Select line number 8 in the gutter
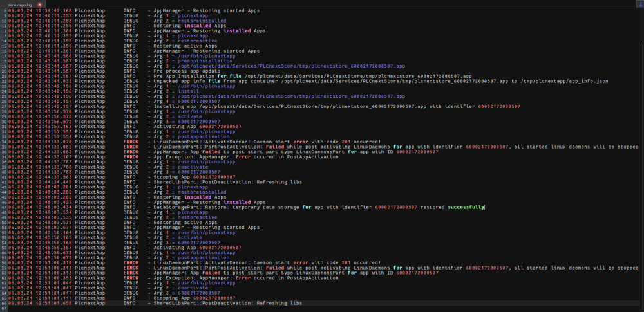 click(4, 11)
